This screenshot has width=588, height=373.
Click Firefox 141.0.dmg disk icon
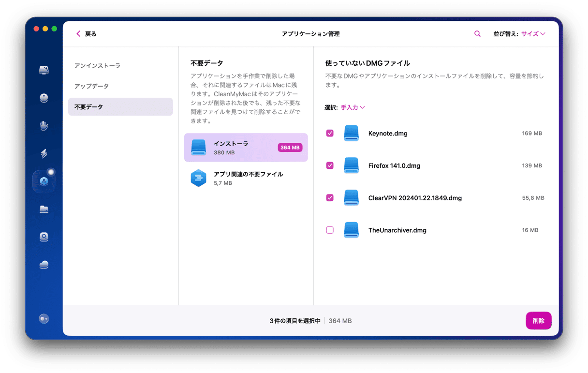[x=352, y=165]
